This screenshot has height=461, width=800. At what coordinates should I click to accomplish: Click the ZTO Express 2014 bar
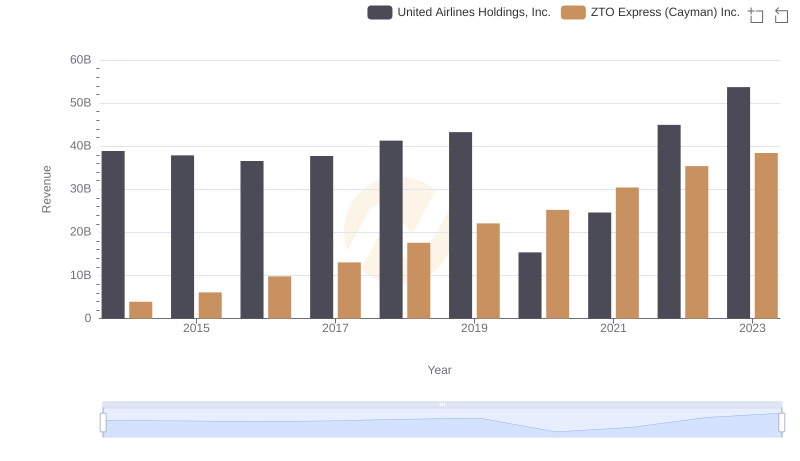pos(141,310)
